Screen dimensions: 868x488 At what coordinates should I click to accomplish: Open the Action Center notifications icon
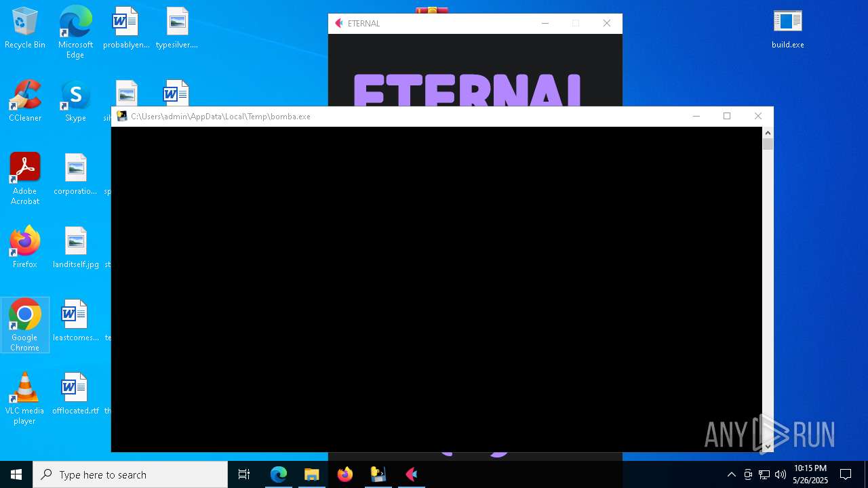pos(846,474)
